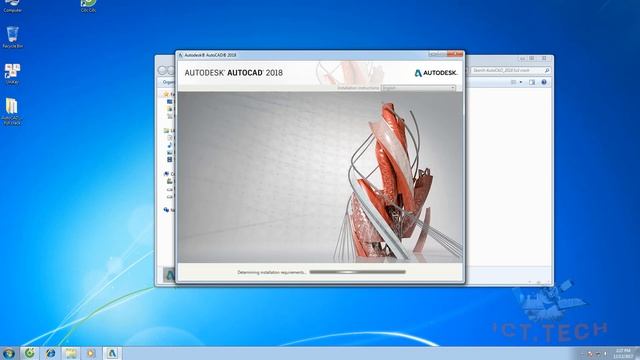Open the Organize menu in Explorer
This screenshot has width=640, height=360.
tap(168, 82)
